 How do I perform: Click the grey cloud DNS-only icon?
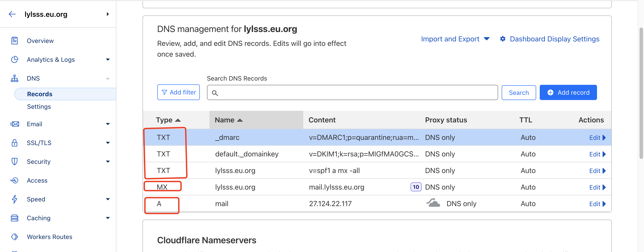433,203
